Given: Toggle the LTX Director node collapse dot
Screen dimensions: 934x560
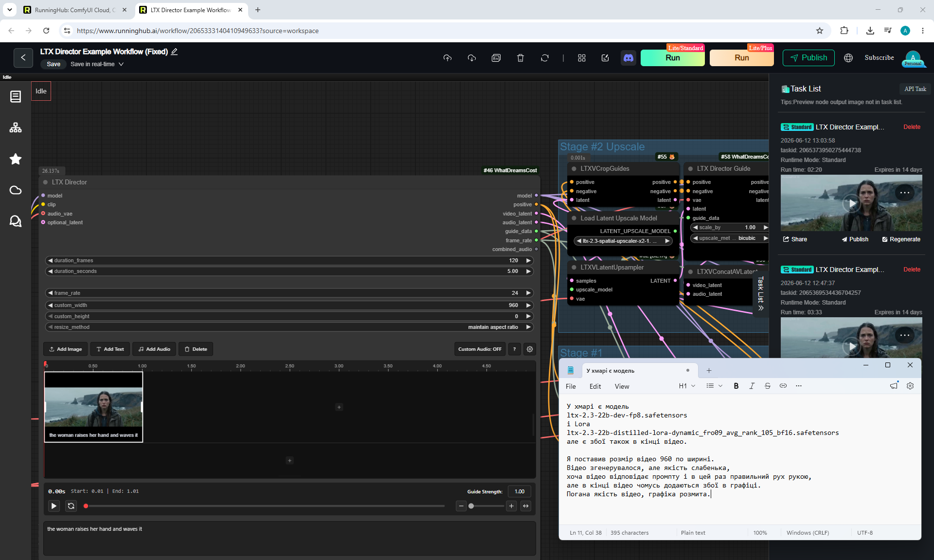Looking at the screenshot, I should pos(45,182).
